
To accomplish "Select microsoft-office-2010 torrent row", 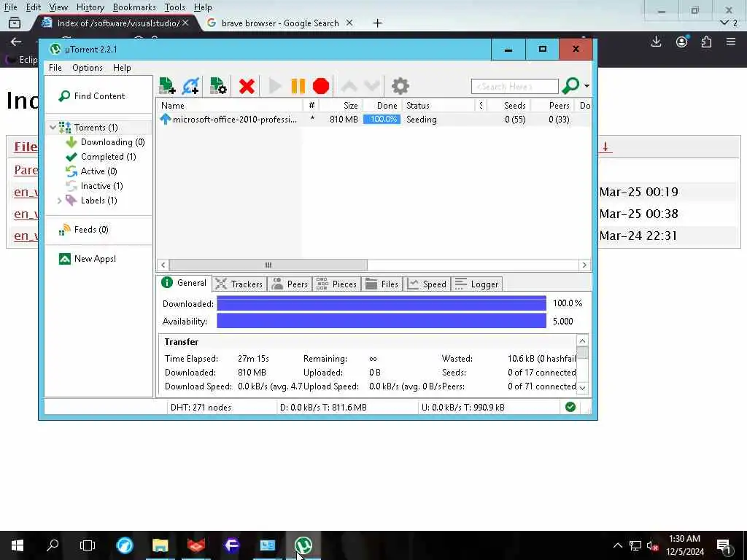I will [x=373, y=120].
